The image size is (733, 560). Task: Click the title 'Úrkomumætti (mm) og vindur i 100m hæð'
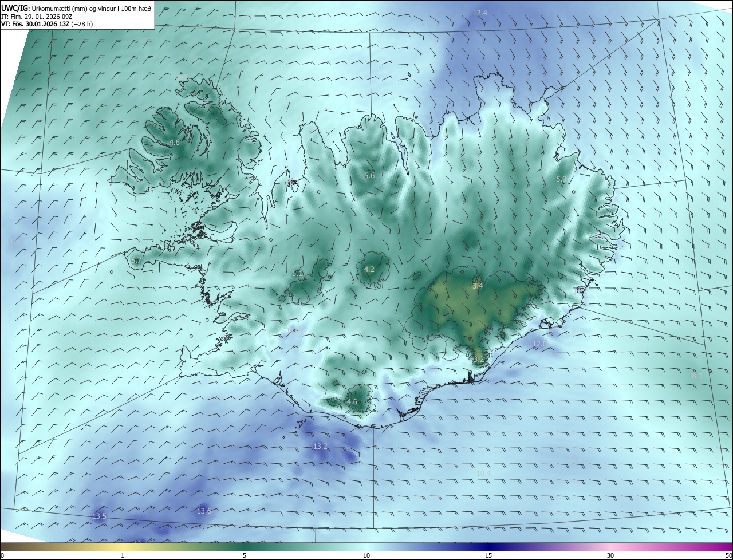92,8
